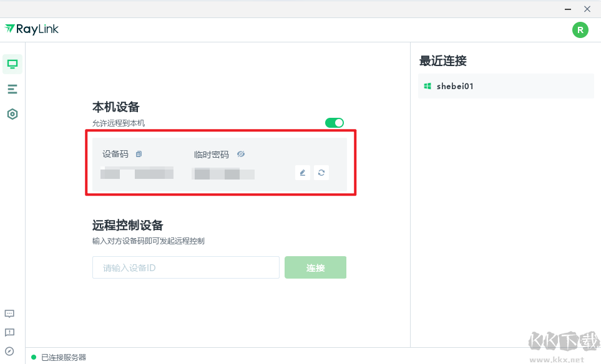Click the RayLink logo
The width and height of the screenshot is (601, 364).
(x=31, y=29)
